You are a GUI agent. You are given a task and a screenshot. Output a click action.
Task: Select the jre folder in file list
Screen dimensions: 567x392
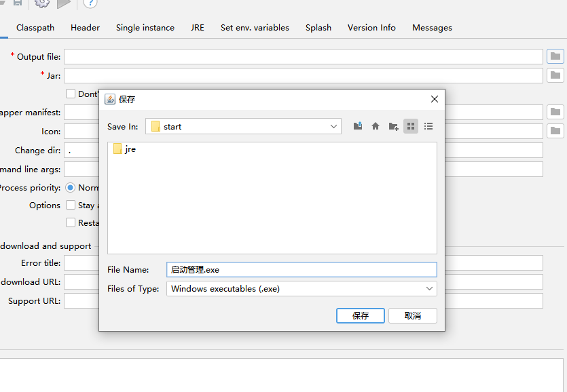(124, 149)
